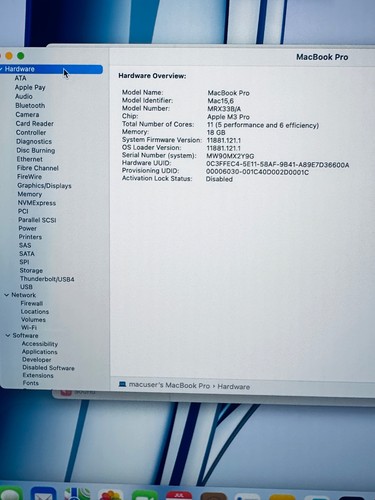The image size is (375, 500).
Task: Select Bluetooth in the sidebar
Action: pos(30,105)
